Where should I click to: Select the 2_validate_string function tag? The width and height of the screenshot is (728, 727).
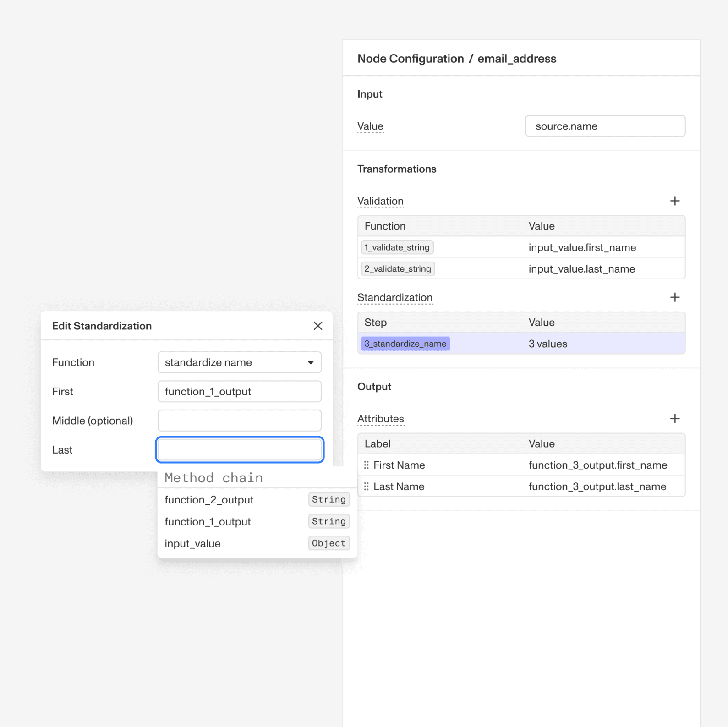[398, 269]
